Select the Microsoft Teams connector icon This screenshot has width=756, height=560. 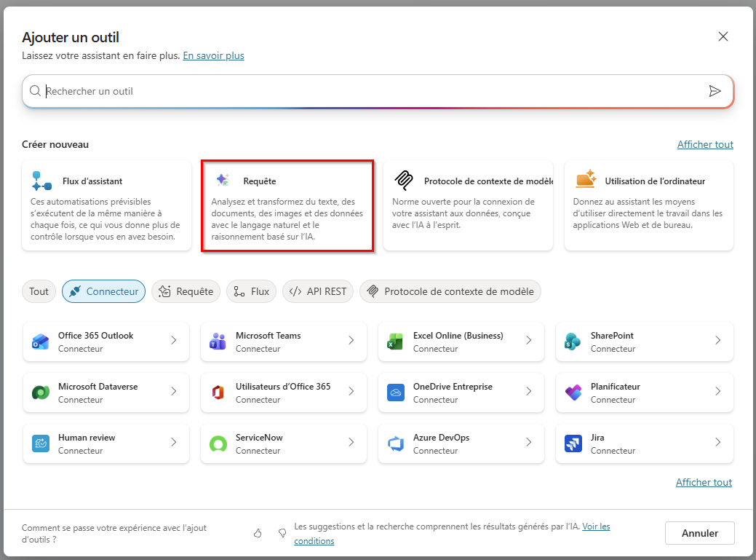218,342
